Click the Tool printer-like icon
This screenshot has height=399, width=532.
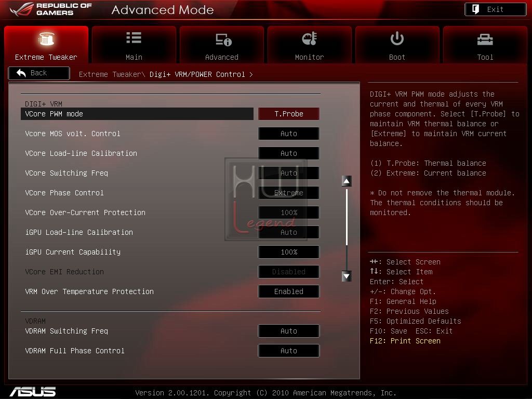[485, 39]
